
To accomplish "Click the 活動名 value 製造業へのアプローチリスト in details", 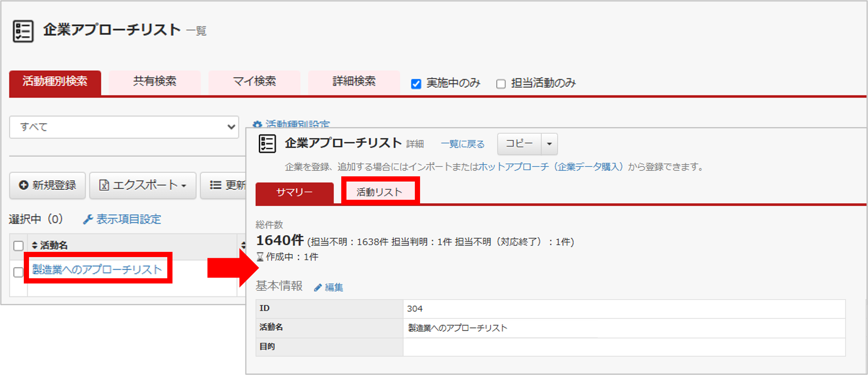I will click(458, 328).
